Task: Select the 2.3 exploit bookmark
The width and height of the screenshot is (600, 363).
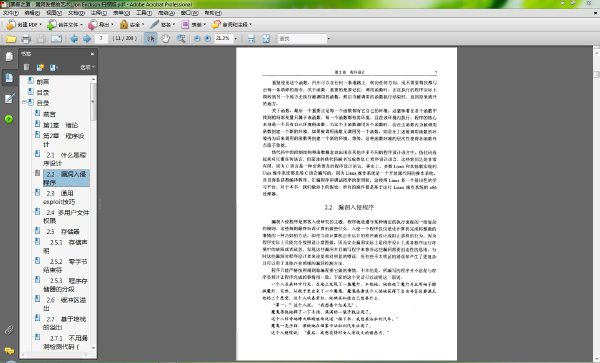Action: coord(59,197)
